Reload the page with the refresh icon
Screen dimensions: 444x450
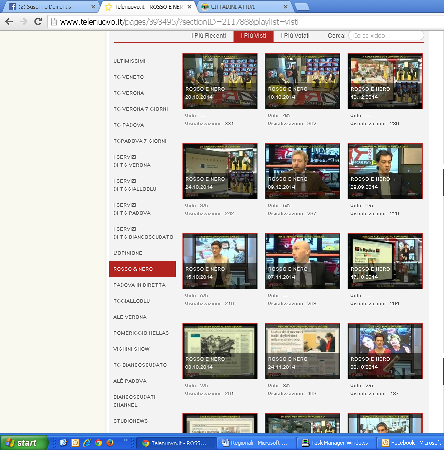point(38,22)
